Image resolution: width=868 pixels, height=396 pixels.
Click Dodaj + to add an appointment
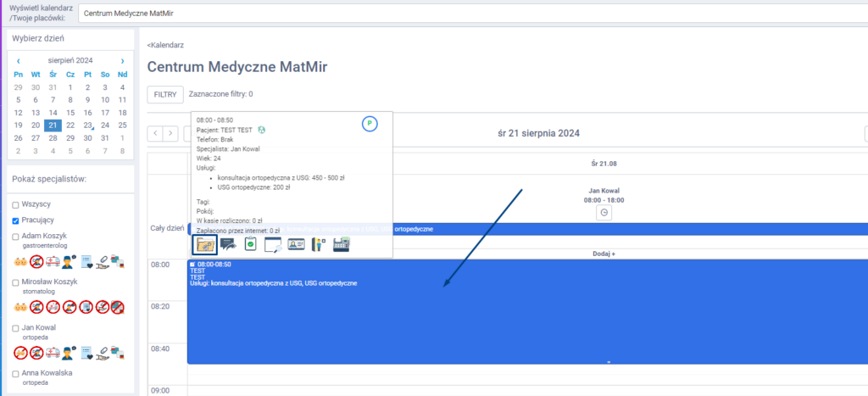tap(603, 254)
